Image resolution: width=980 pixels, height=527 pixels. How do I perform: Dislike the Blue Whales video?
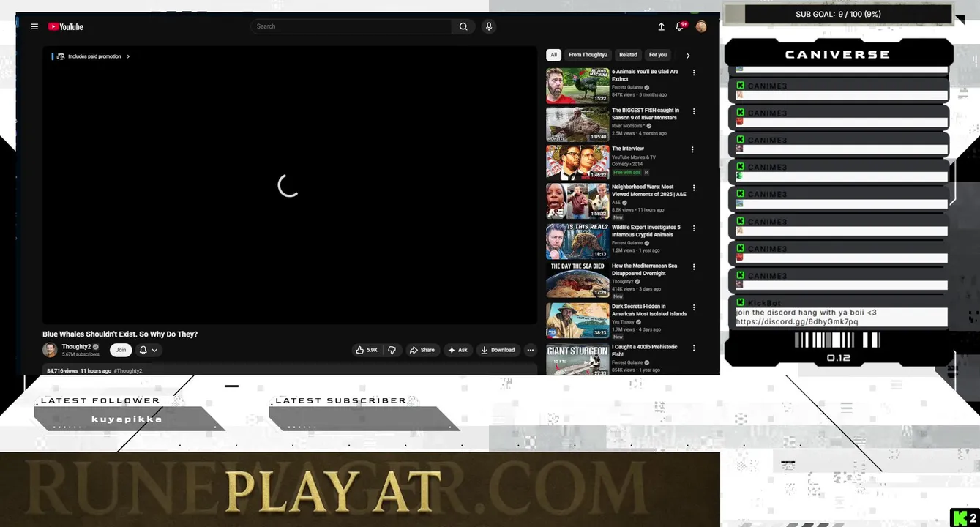click(392, 350)
